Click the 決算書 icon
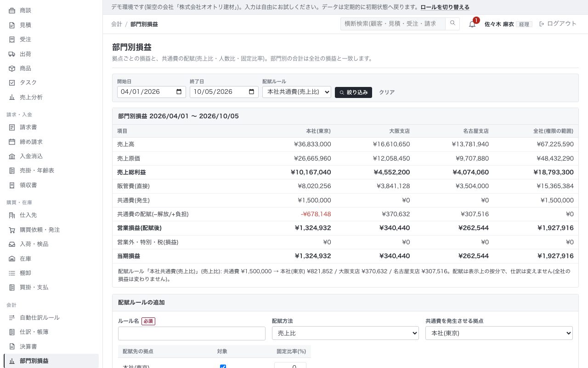Viewport: 588px width, 368px height. coord(12,346)
